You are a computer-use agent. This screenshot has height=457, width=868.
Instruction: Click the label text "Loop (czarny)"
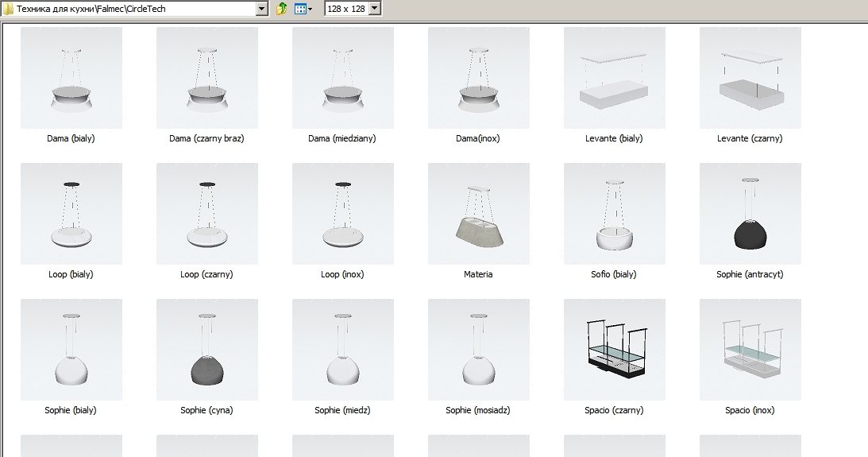pos(206,274)
